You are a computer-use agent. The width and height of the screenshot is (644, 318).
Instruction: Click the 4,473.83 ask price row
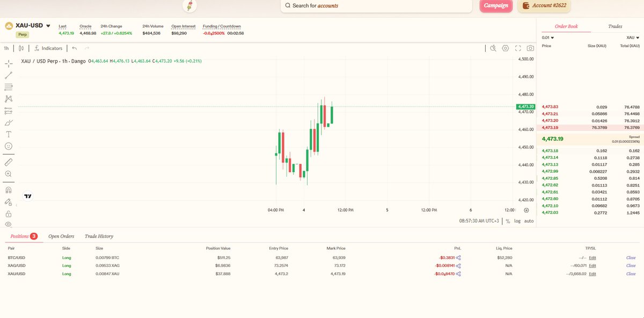pyautogui.click(x=590, y=107)
